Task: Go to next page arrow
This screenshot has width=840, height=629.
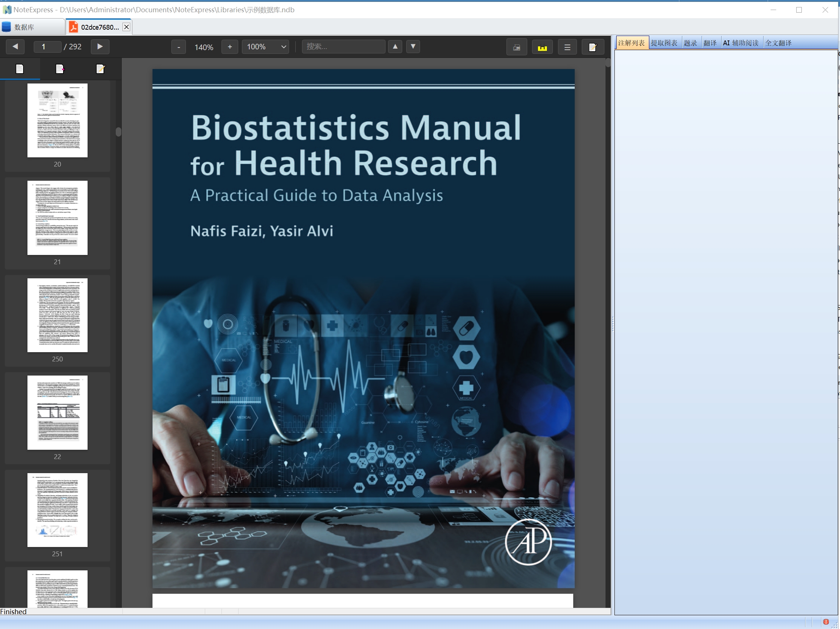Action: click(x=100, y=47)
